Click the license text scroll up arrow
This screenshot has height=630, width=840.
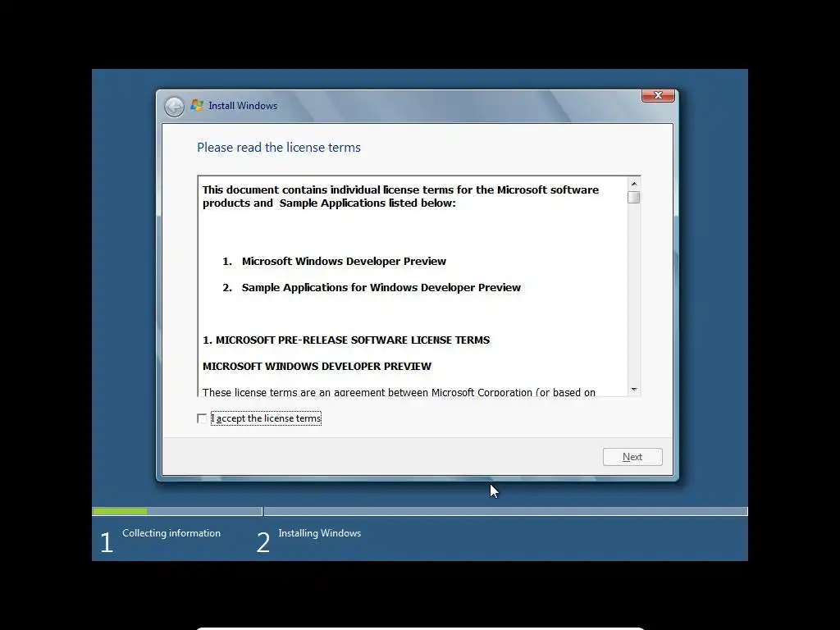click(x=634, y=184)
